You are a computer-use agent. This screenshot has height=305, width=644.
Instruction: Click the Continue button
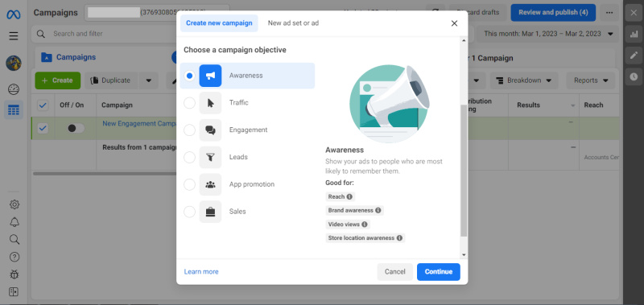tap(438, 272)
